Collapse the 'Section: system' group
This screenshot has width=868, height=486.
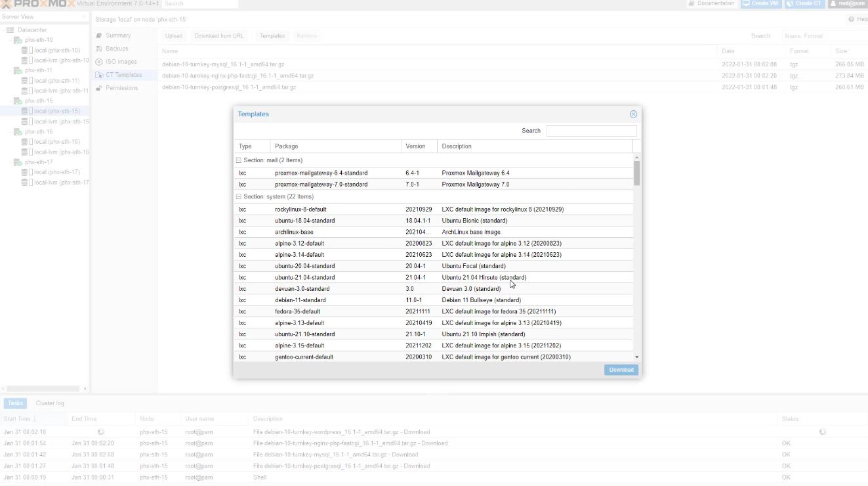[239, 197]
